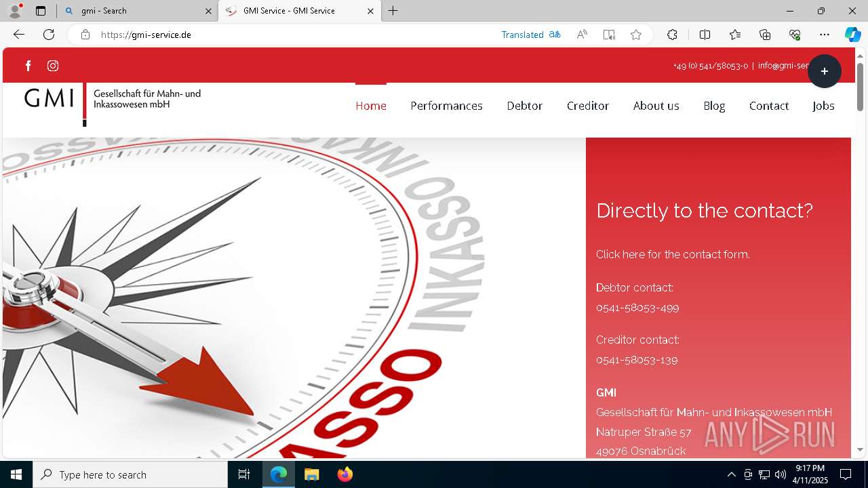Click creditor phone number 0541-58053-139
The image size is (868, 488).
pos(637,360)
